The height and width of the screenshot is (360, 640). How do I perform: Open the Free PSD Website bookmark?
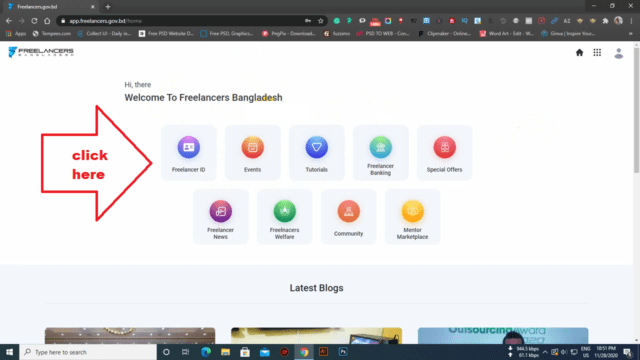(x=166, y=33)
